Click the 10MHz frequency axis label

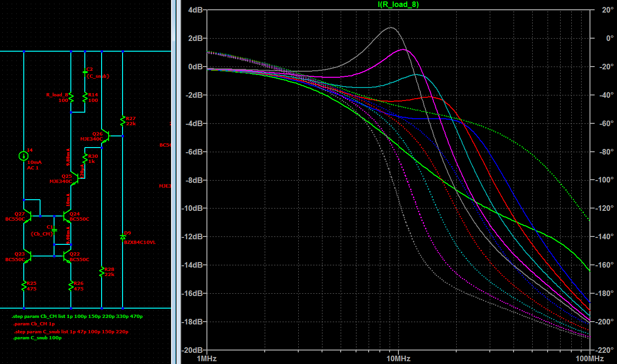(x=398, y=359)
